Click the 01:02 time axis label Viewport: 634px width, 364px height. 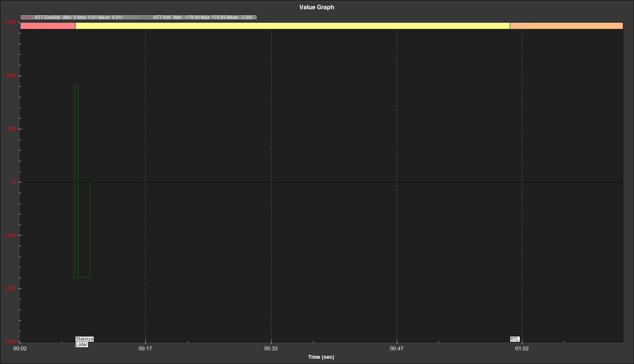click(x=522, y=348)
